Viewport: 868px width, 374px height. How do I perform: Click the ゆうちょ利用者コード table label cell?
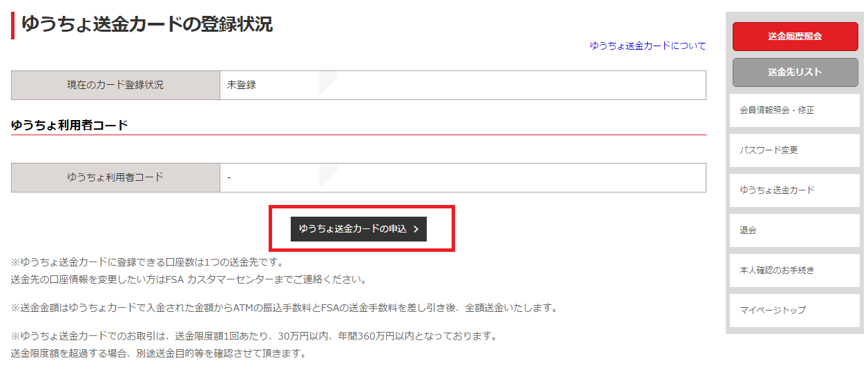116,177
